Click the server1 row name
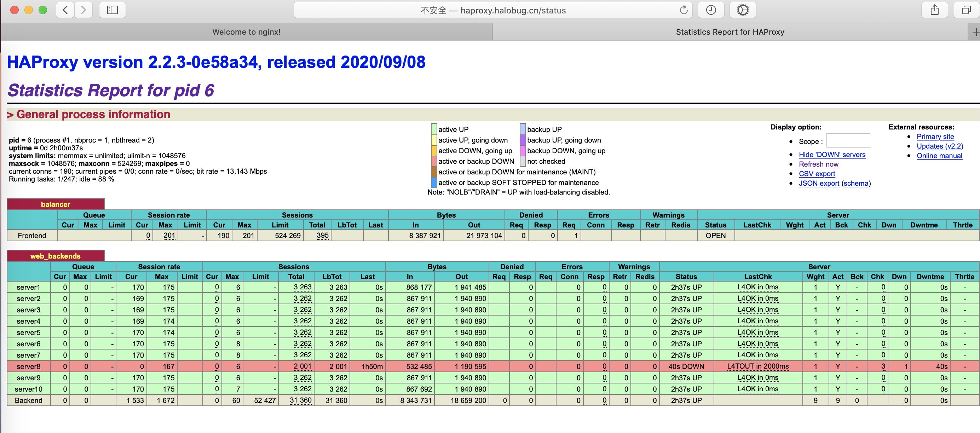The height and width of the screenshot is (433, 980). [29, 287]
